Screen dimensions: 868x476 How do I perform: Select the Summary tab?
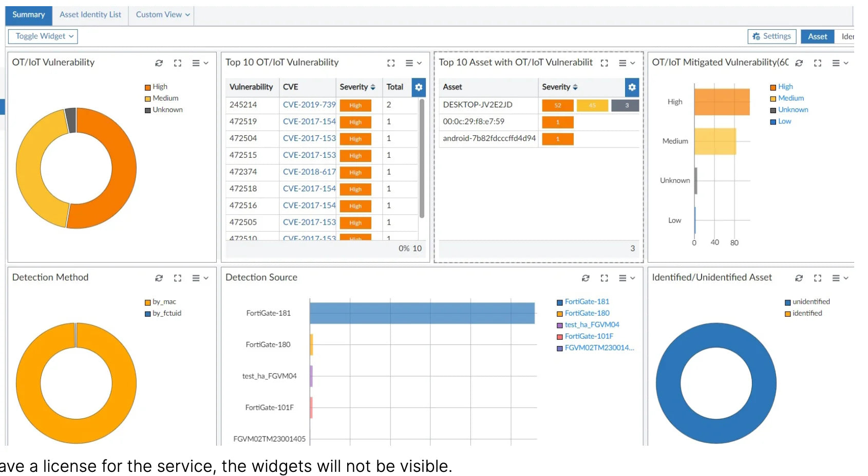tap(29, 15)
